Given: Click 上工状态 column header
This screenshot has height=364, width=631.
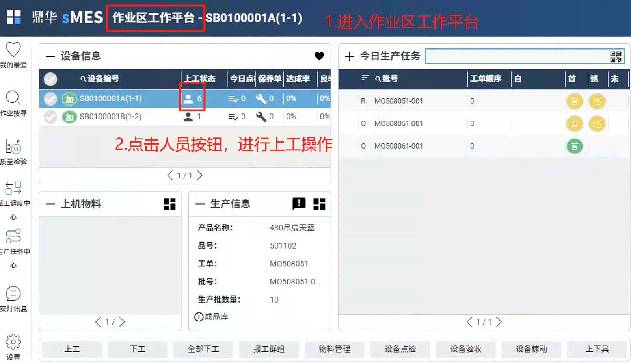Looking at the screenshot, I should [x=200, y=79].
